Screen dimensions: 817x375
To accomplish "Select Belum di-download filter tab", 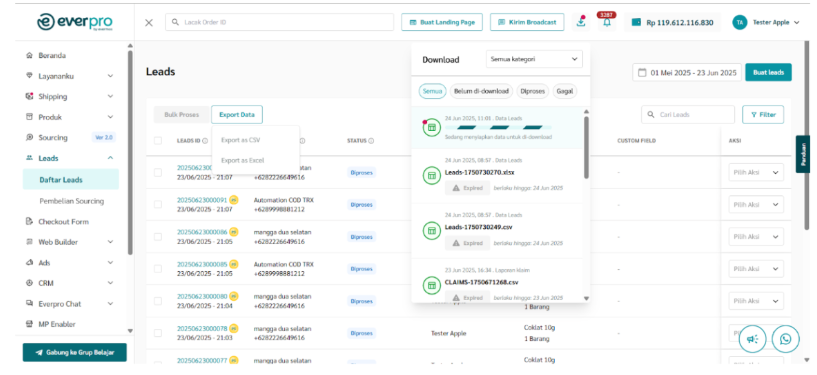I will click(481, 91).
